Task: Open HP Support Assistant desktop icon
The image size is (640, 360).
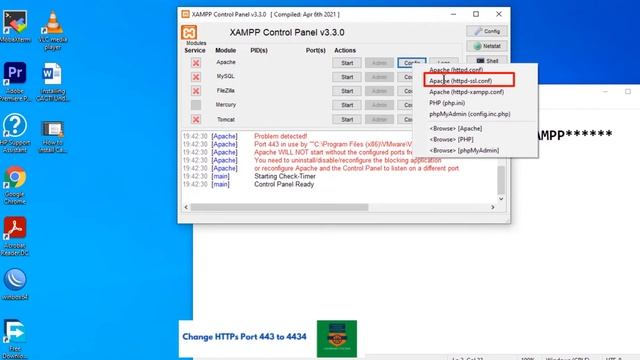Action: pyautogui.click(x=15, y=133)
